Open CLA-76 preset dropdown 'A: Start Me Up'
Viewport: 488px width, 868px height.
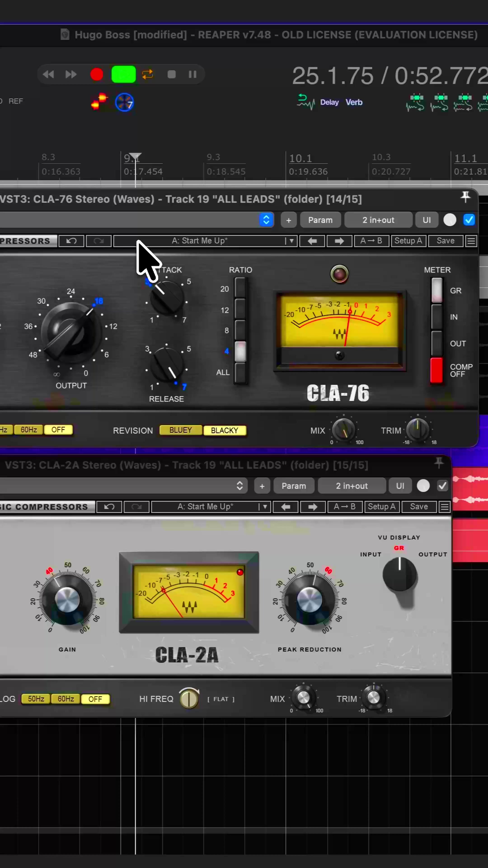coord(205,241)
